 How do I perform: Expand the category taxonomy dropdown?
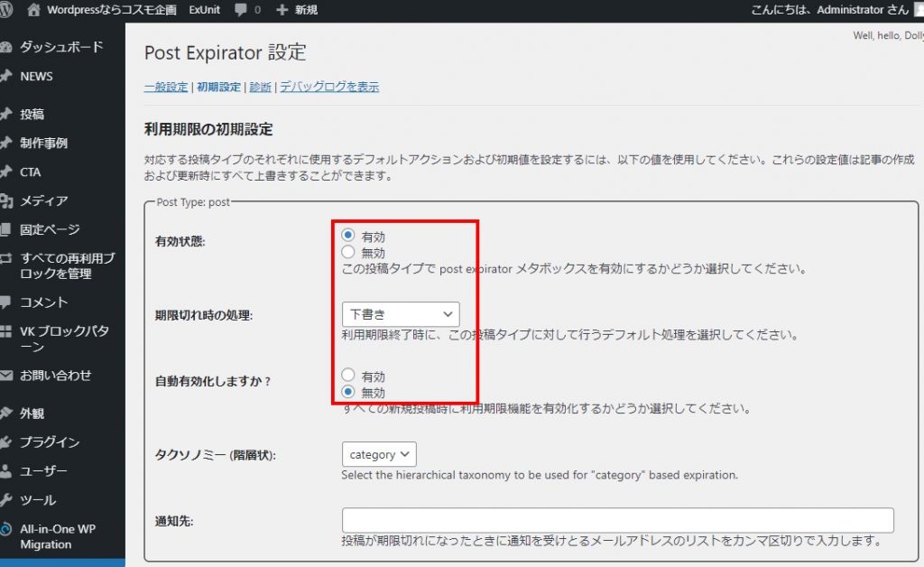[x=379, y=454]
